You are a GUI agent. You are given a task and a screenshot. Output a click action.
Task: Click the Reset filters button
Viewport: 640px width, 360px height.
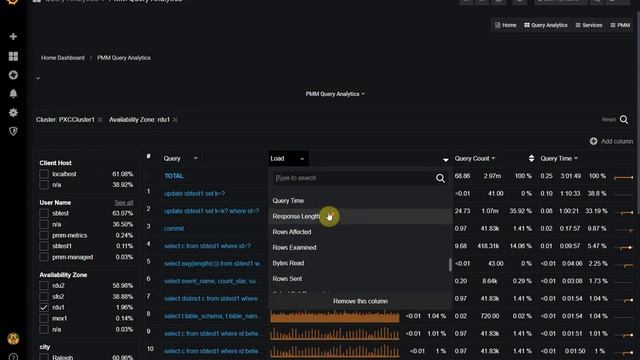point(608,120)
